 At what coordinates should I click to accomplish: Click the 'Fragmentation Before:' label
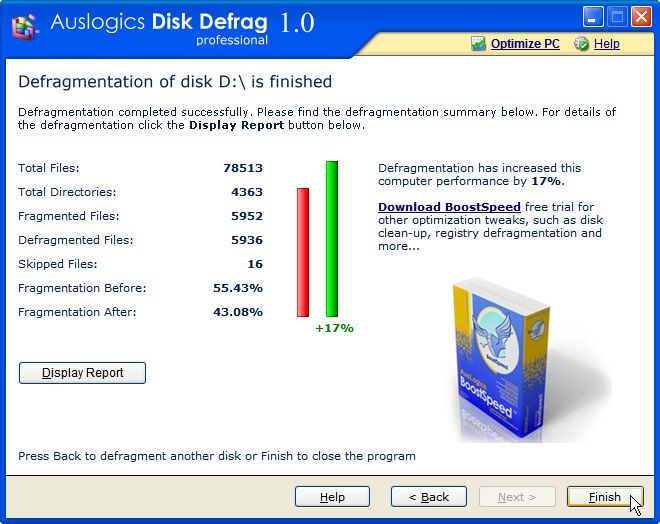click(82, 288)
